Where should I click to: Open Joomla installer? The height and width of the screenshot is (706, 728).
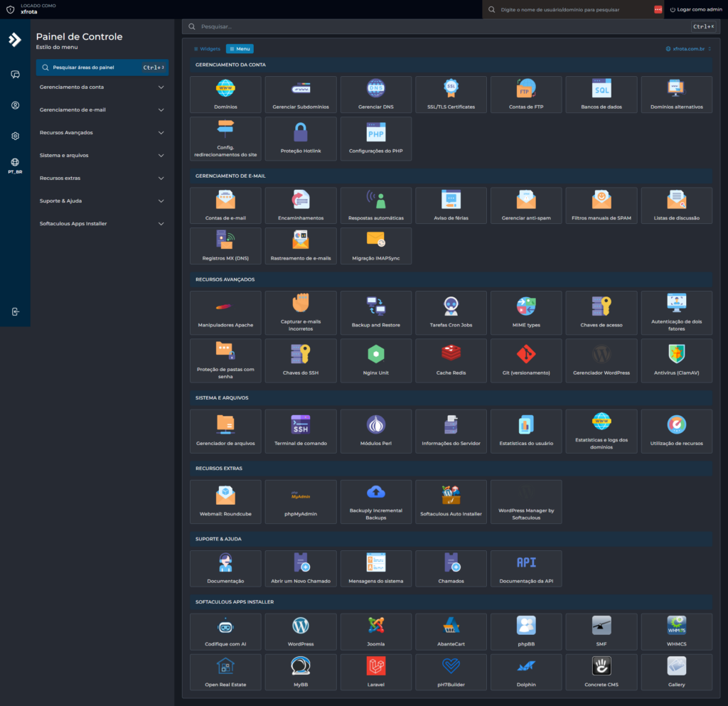(x=375, y=632)
